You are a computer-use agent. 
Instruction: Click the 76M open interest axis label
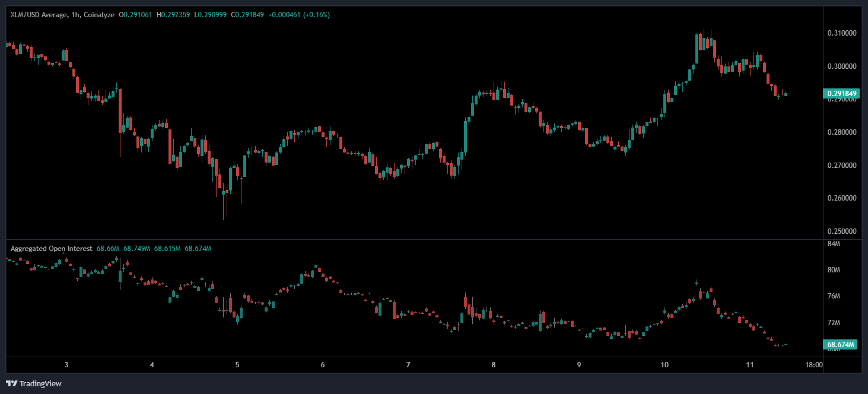[x=834, y=296]
